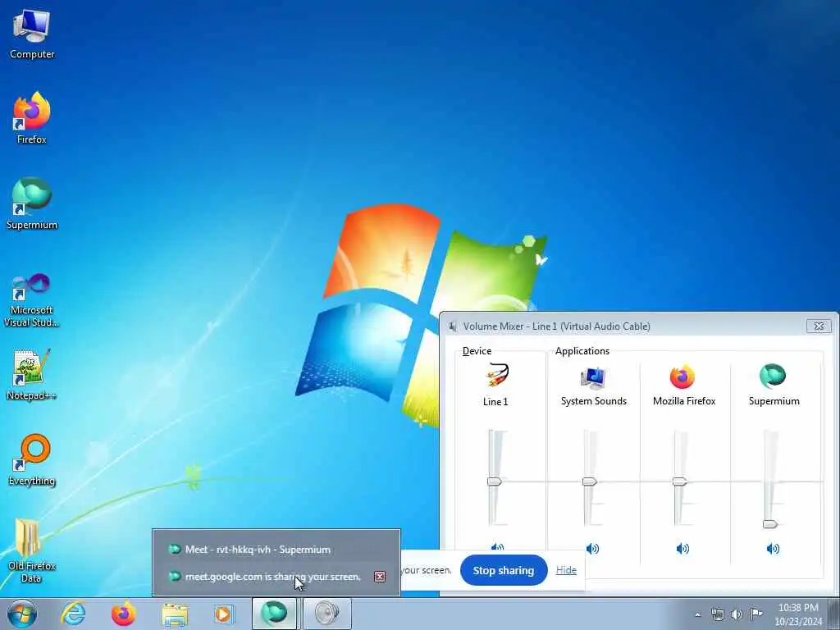The height and width of the screenshot is (630, 840).
Task: Click the network tray icon
Action: pyautogui.click(x=717, y=614)
